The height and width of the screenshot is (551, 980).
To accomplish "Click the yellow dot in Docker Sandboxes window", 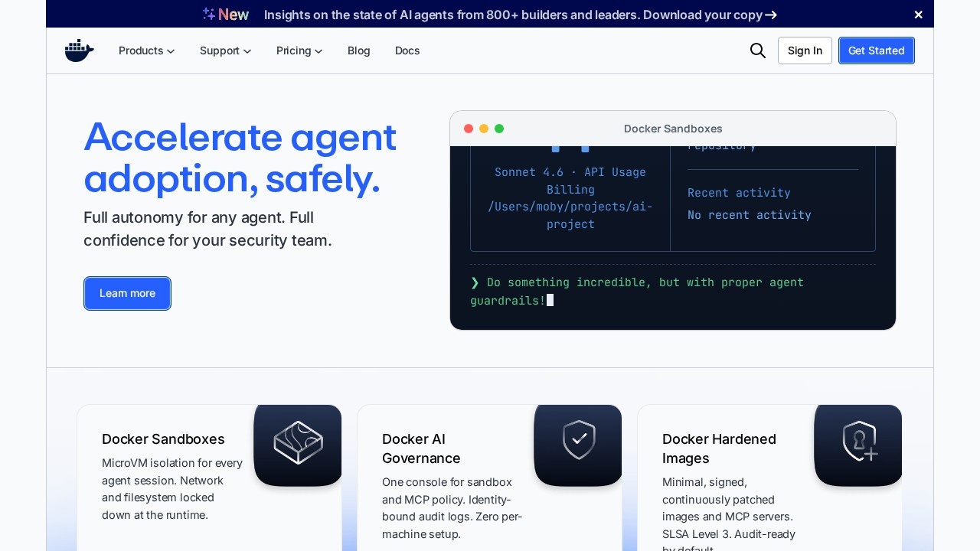I will [484, 129].
